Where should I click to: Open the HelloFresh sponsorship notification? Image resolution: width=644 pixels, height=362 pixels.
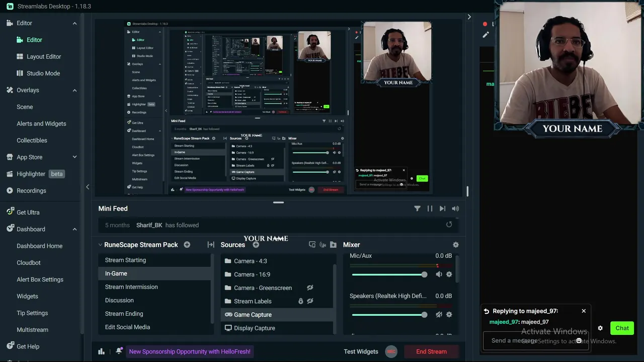[x=190, y=351]
